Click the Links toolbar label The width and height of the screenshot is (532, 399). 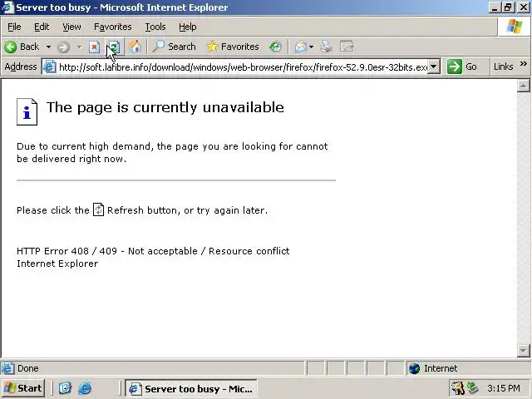coord(503,66)
